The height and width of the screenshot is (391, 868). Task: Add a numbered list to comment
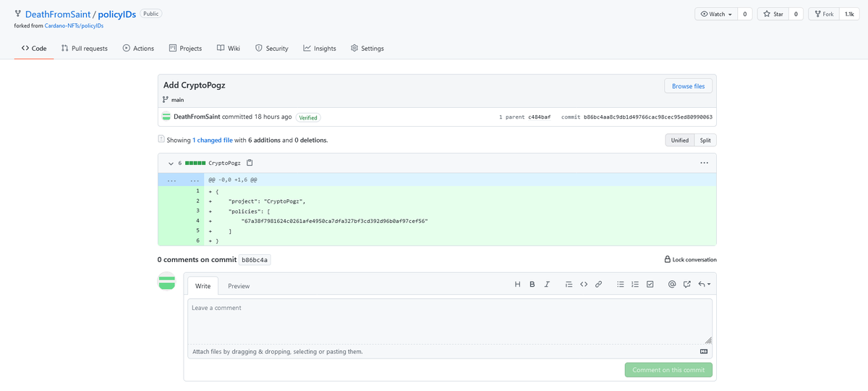(635, 285)
